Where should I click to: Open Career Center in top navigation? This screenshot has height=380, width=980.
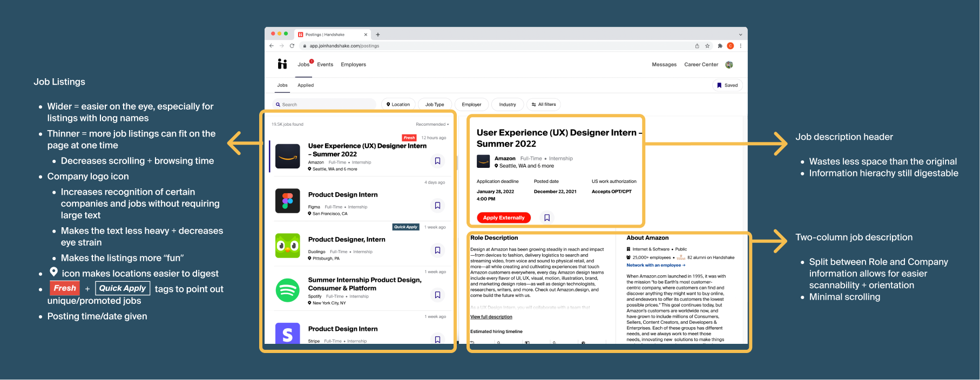click(x=701, y=65)
